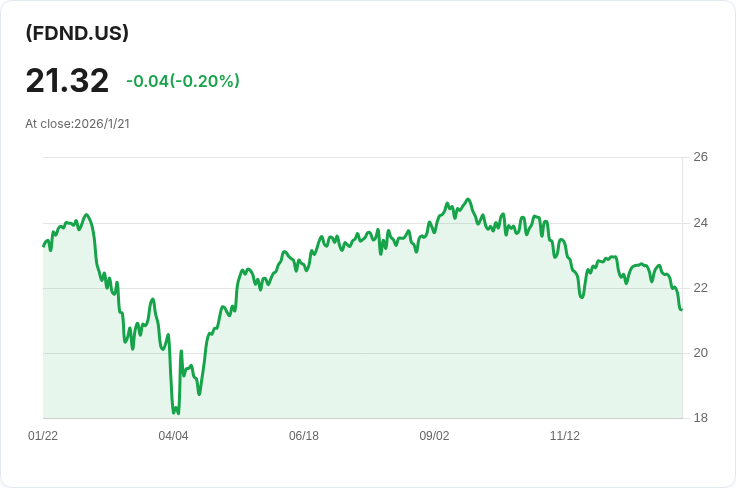The image size is (736, 488).
Task: Click the rightmost end of the price line
Action: [681, 309]
